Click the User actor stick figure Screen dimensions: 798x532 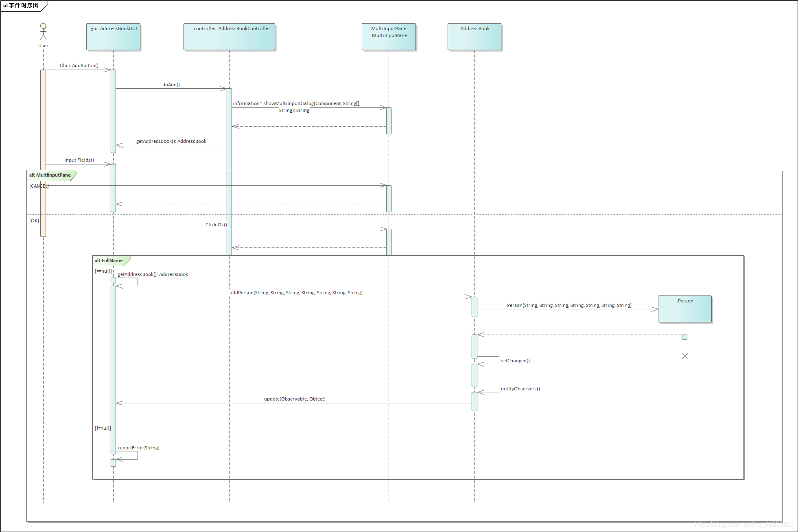click(x=43, y=32)
